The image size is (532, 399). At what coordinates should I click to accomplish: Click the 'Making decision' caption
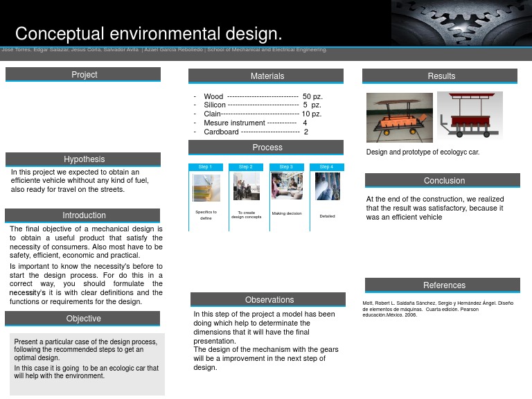coord(287,213)
